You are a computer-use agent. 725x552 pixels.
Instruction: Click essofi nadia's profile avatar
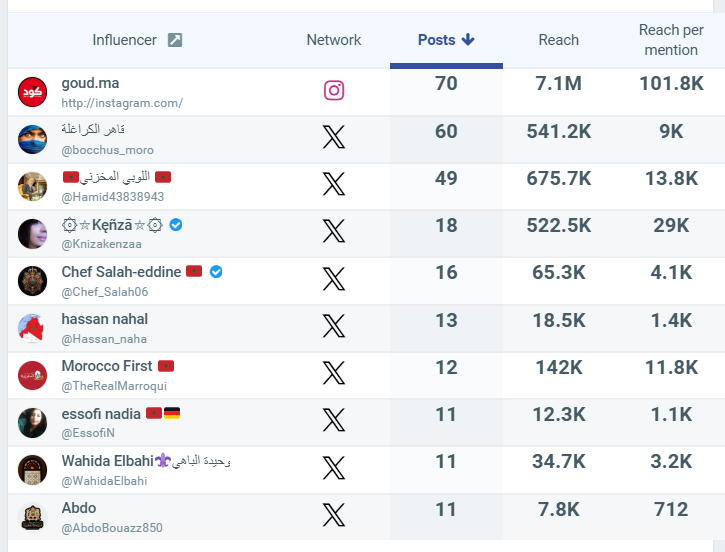33,423
